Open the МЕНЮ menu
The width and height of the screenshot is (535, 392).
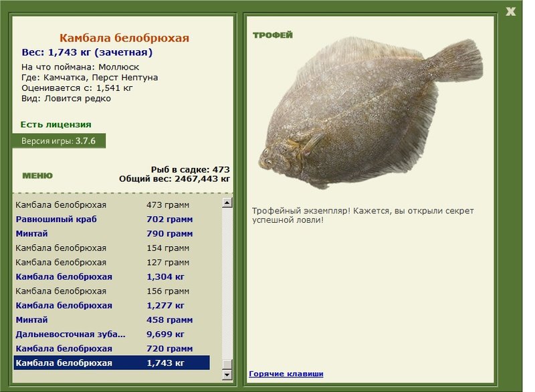point(37,176)
